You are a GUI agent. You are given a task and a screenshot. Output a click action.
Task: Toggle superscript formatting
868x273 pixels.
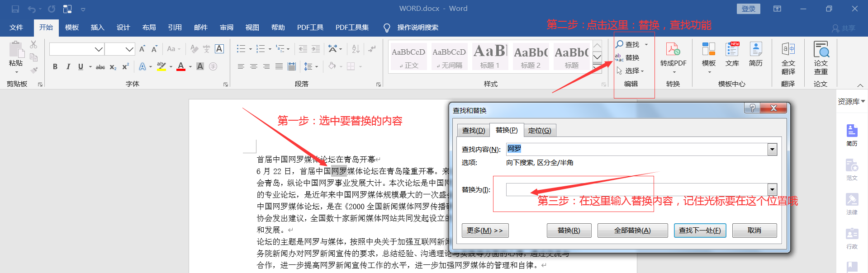pyautogui.click(x=126, y=66)
